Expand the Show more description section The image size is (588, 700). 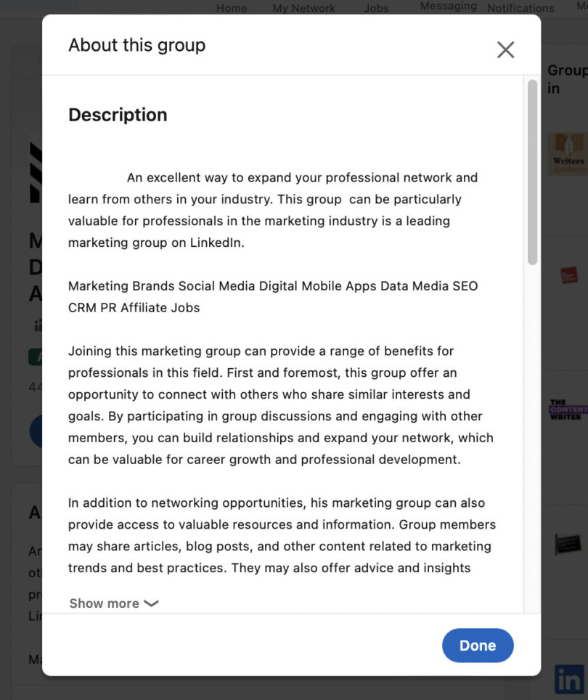tap(104, 603)
